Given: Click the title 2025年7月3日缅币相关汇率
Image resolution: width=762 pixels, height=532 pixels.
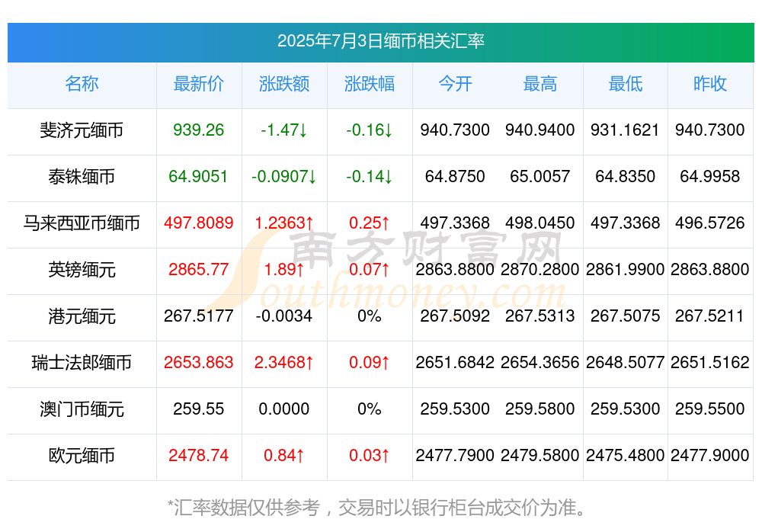Looking at the screenshot, I should coord(380,41).
